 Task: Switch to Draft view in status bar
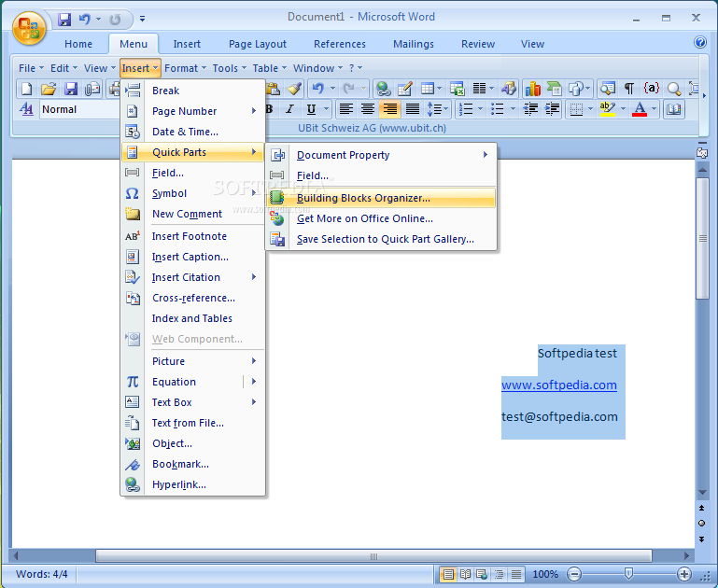[515, 574]
